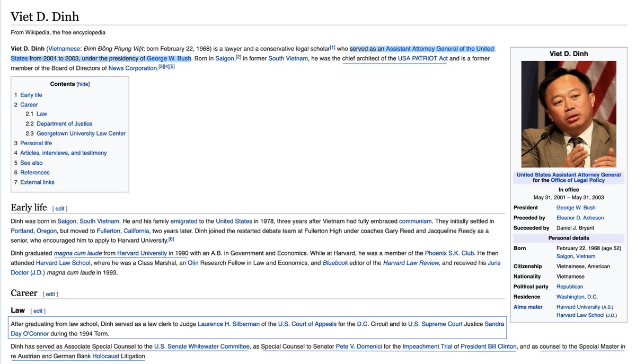
Task: Jump to Personal life in Contents
Action: (36, 143)
